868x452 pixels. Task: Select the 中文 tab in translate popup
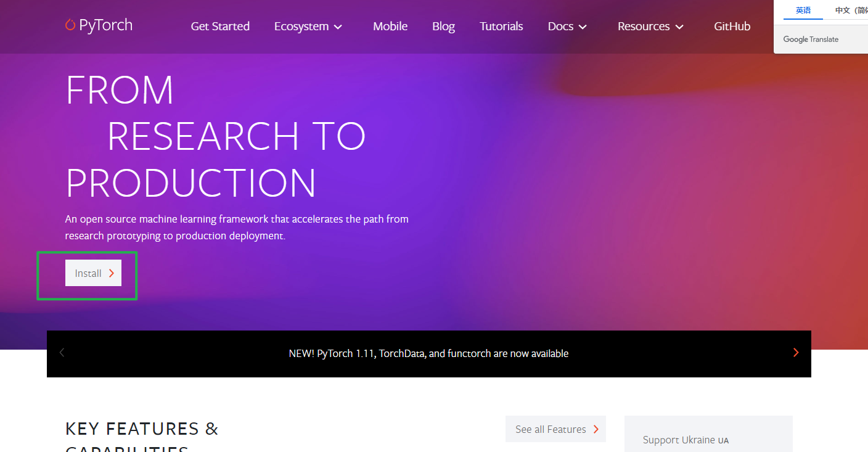coord(850,10)
